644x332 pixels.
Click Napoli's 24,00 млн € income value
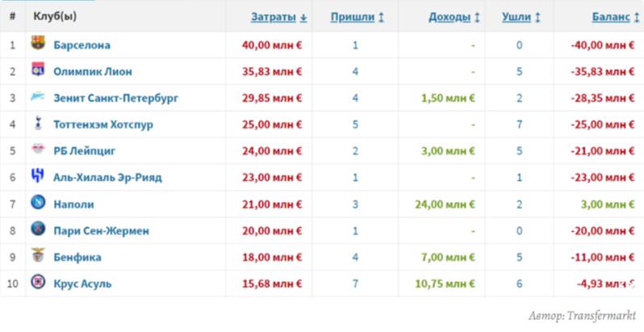pyautogui.click(x=445, y=204)
